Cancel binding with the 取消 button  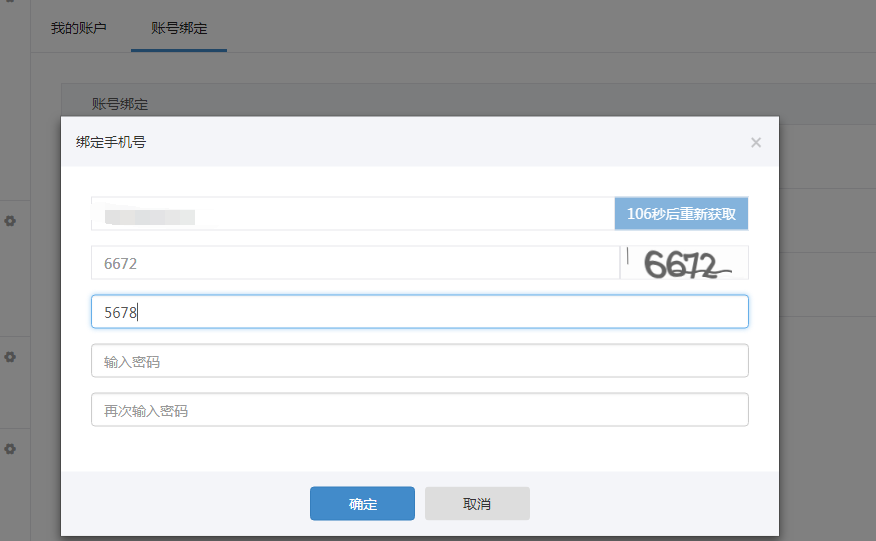[x=477, y=504]
